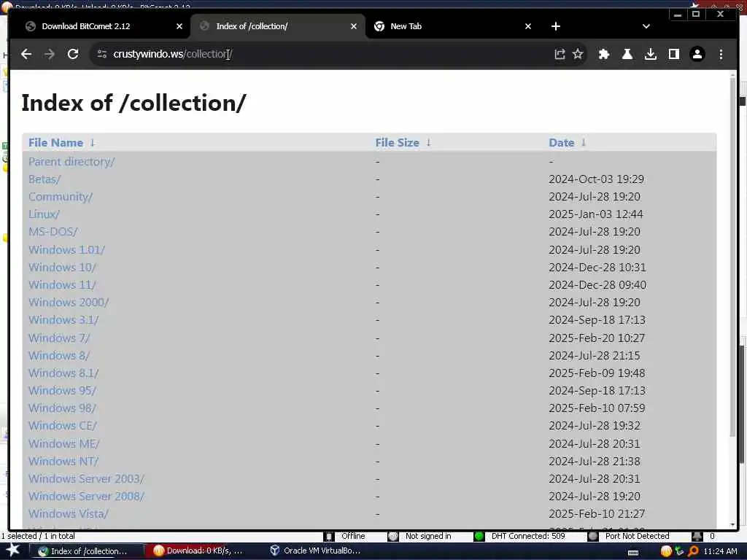Reload the current page
The image size is (747, 560).
73,54
